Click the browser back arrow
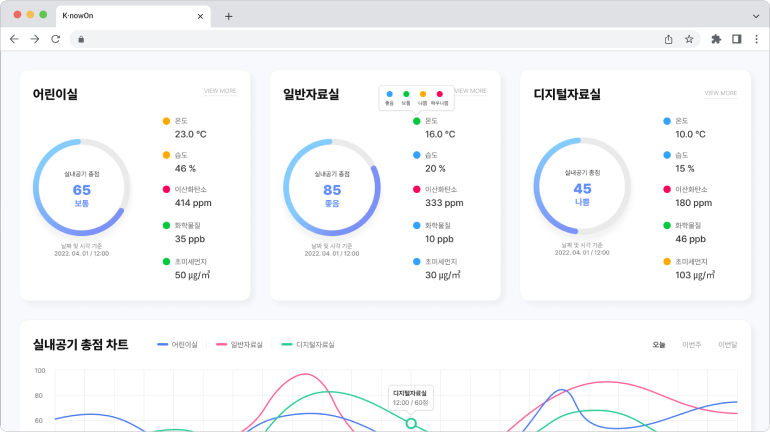The width and height of the screenshot is (770, 432). click(x=14, y=39)
